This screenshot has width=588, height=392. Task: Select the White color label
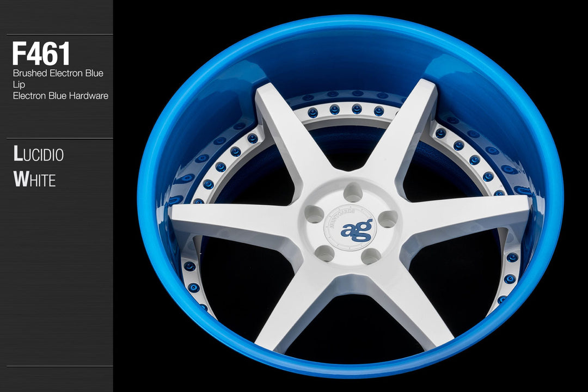(x=34, y=179)
